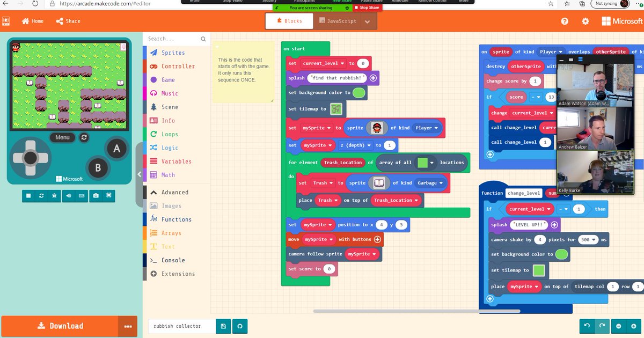Screen dimensions: 644x338
Task: Collapse the Advanced toolbox section
Action: pos(174,192)
